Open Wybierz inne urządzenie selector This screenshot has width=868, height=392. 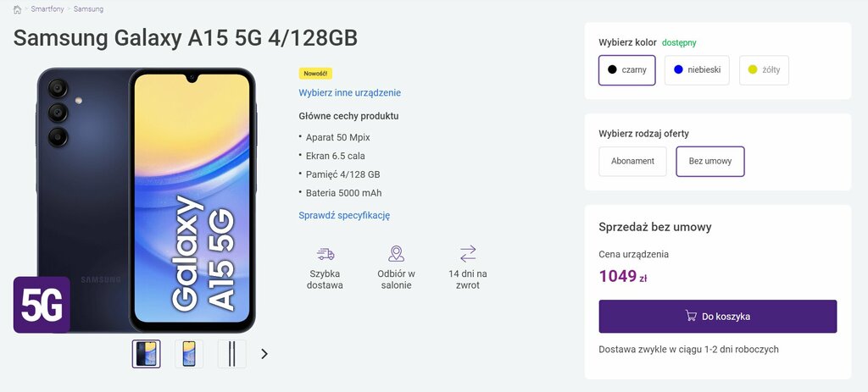click(350, 93)
